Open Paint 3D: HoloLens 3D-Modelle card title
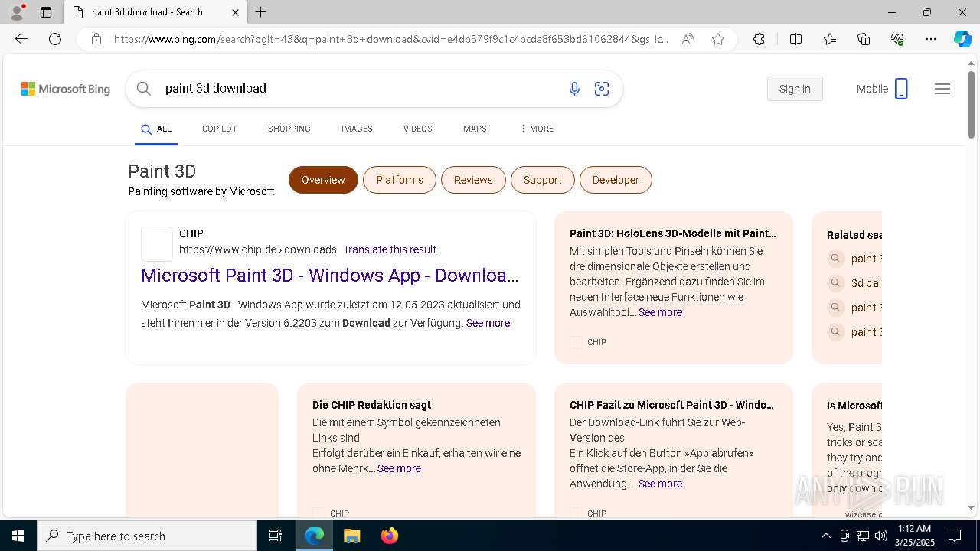The width and height of the screenshot is (980, 551). (673, 233)
